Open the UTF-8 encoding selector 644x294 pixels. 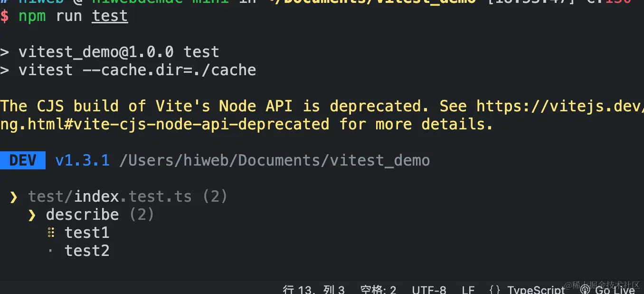[429, 290]
